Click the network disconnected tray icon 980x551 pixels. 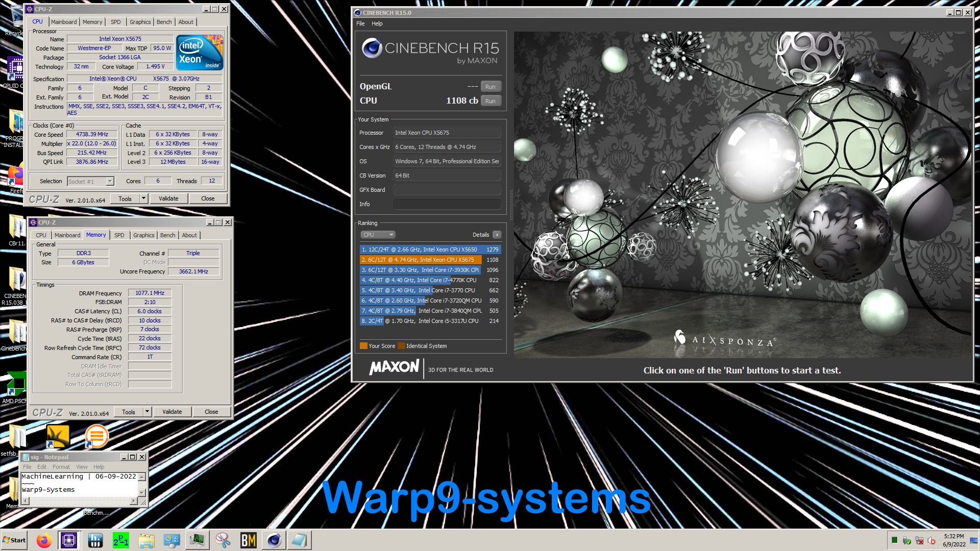(919, 541)
